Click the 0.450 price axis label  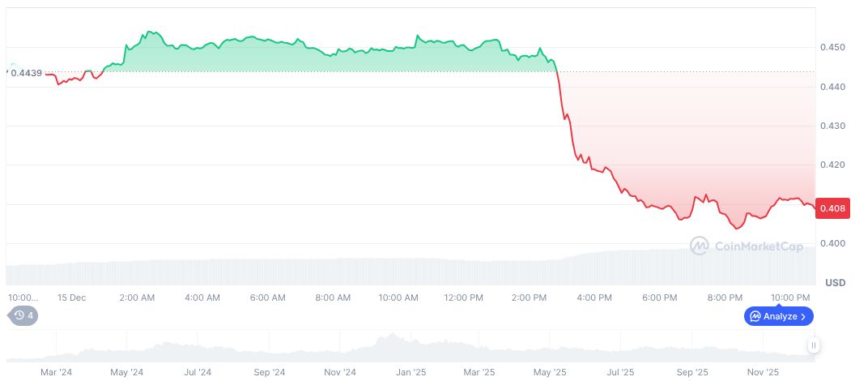point(832,48)
